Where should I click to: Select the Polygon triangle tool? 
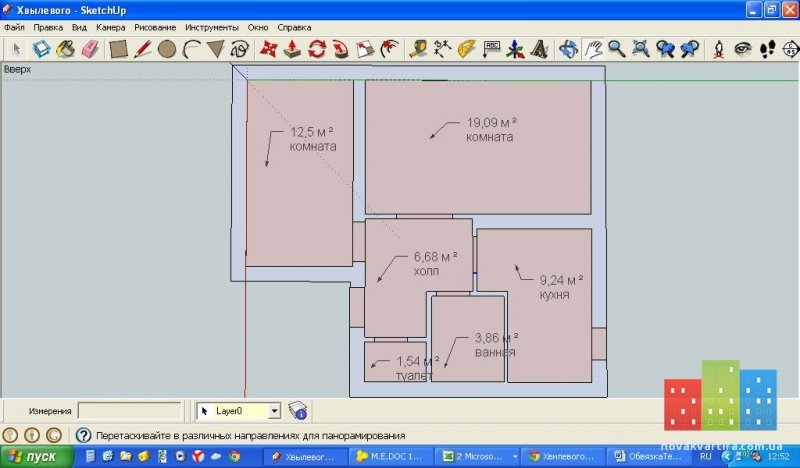tap(215, 50)
